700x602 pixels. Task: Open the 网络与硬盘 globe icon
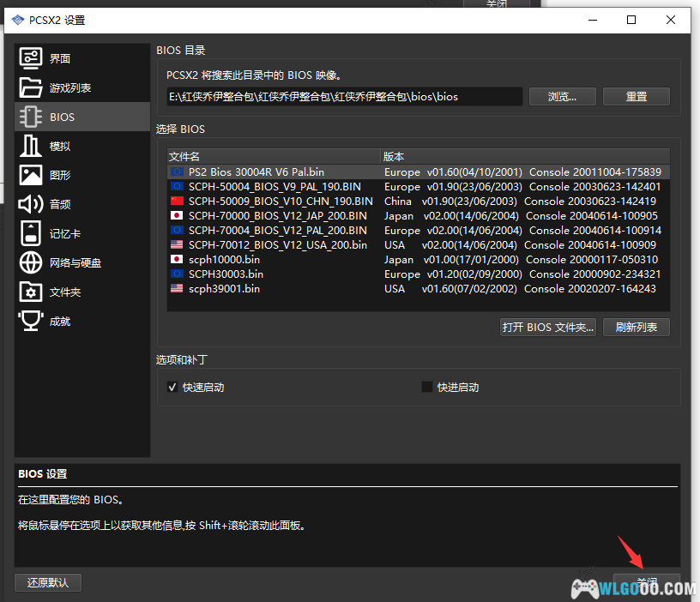tap(31, 262)
